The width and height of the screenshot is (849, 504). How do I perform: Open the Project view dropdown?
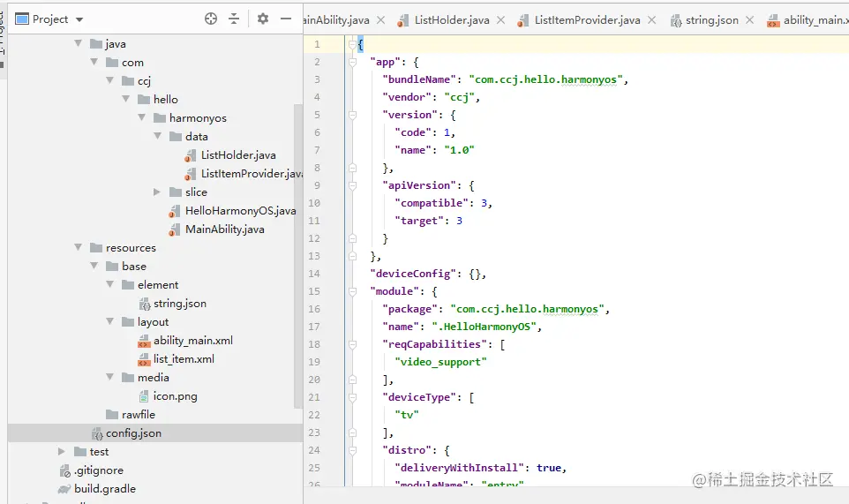(x=79, y=19)
